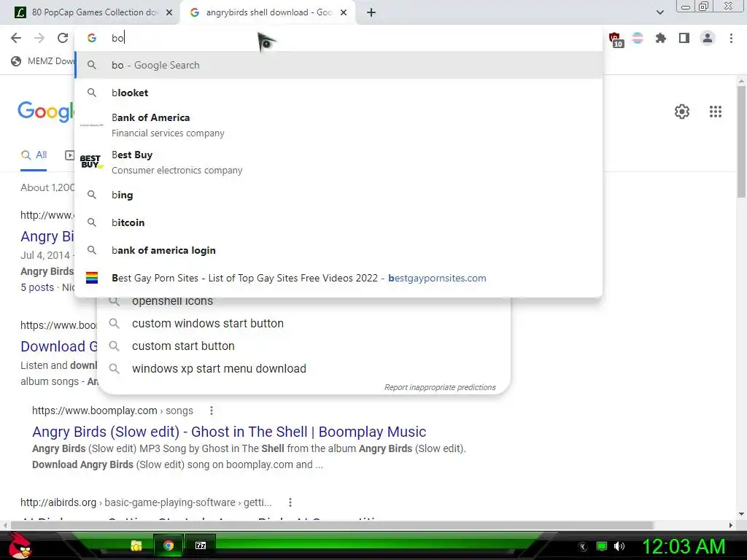747x560 pixels.
Task: Select the Bank of America suggestion
Action: pos(338,125)
